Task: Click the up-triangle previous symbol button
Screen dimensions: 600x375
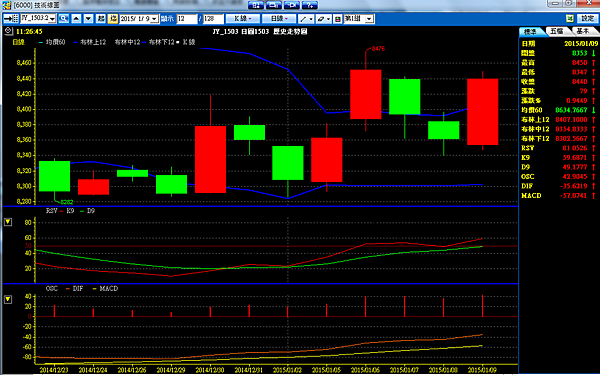Action: coord(76,18)
